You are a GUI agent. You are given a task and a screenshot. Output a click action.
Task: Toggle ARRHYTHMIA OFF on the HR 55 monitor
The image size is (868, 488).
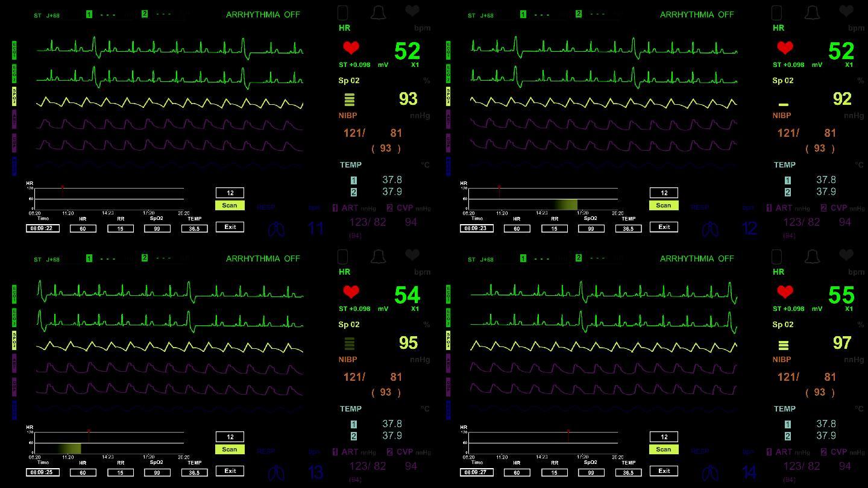(697, 258)
